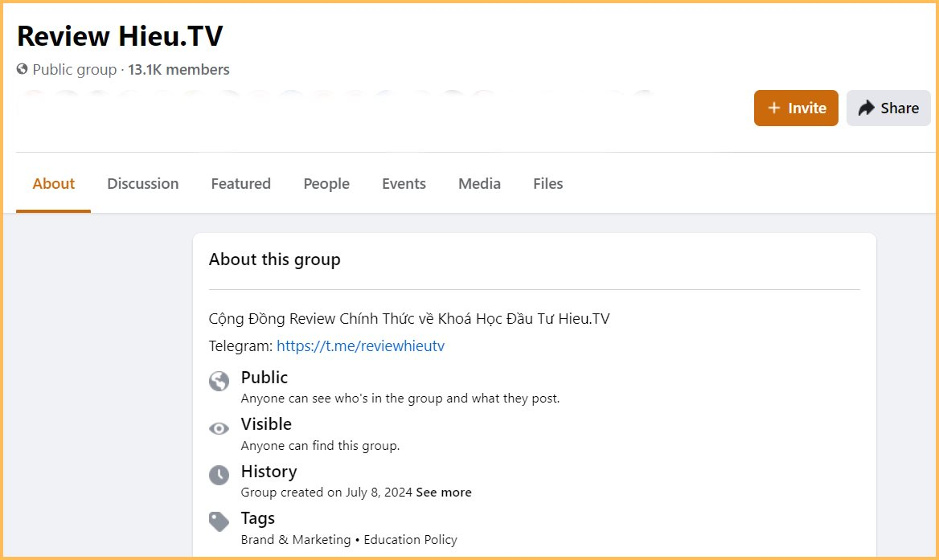The image size is (939, 560).
Task: Click the Visible eye icon
Action: [x=219, y=428]
